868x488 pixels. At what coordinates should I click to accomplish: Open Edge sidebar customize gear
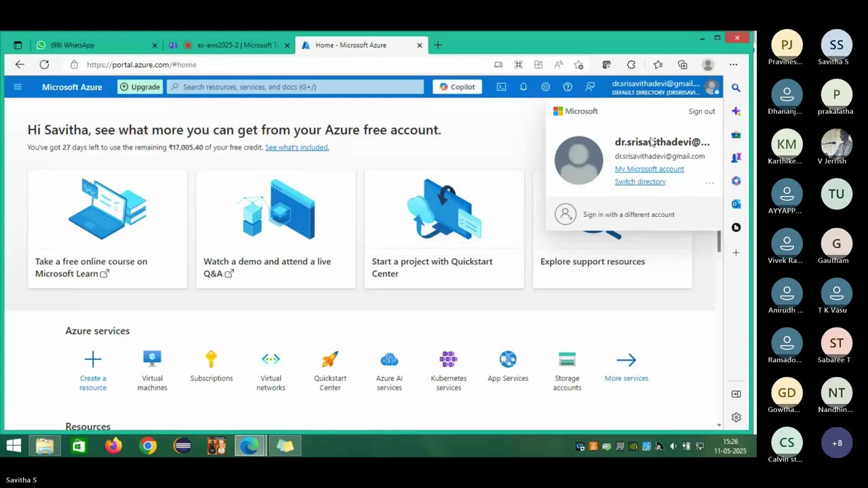(736, 418)
